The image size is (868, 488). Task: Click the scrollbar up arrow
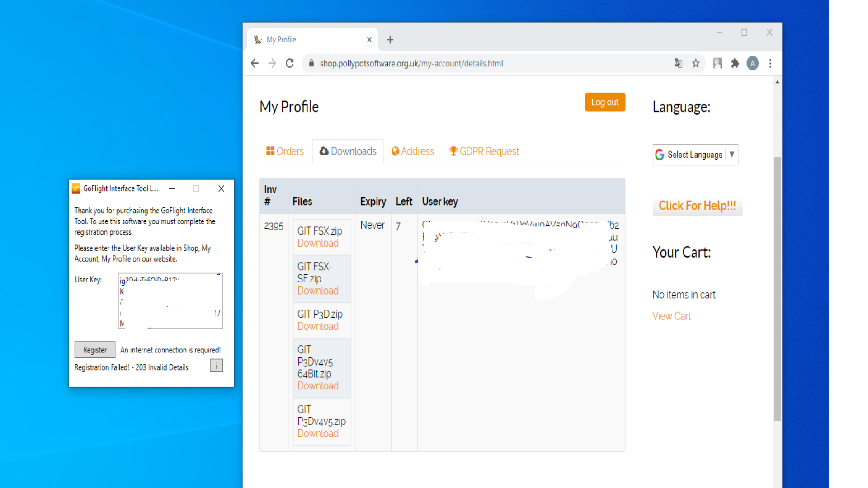coord(777,82)
